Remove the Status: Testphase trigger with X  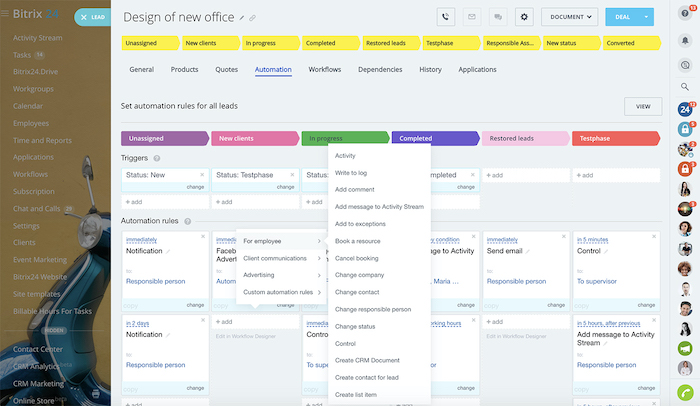pyautogui.click(x=292, y=175)
